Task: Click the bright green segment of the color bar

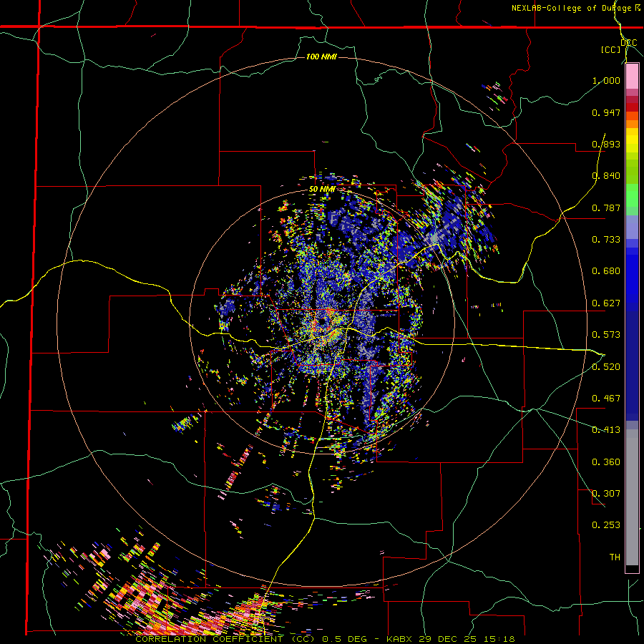Action: [x=632, y=194]
